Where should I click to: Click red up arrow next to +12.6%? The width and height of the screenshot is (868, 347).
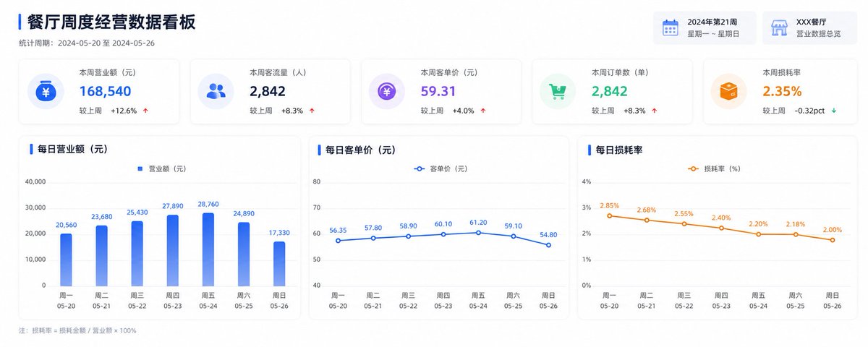click(x=145, y=111)
